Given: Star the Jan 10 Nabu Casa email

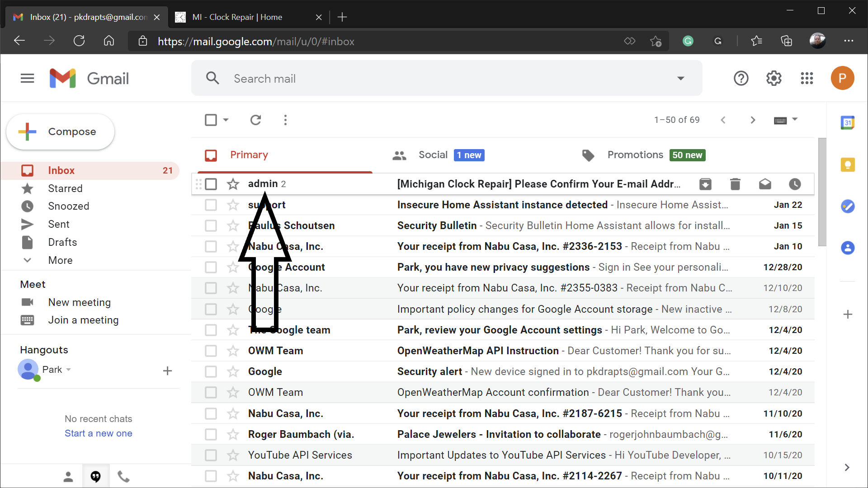Looking at the screenshot, I should point(233,246).
